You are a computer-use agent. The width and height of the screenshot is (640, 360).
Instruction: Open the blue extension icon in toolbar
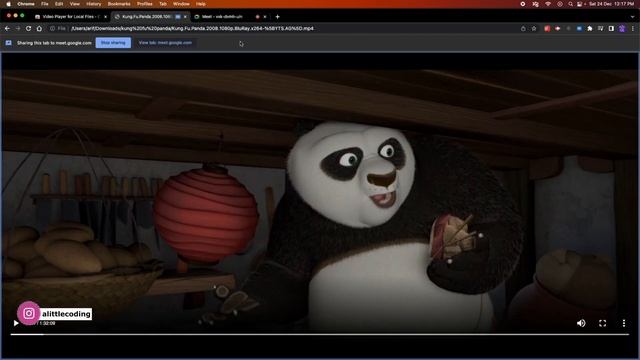(579, 29)
